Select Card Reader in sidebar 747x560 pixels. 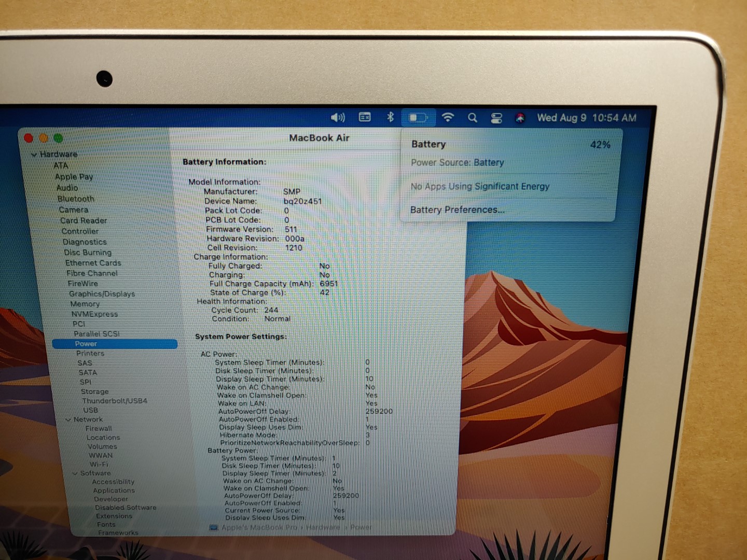tap(84, 220)
